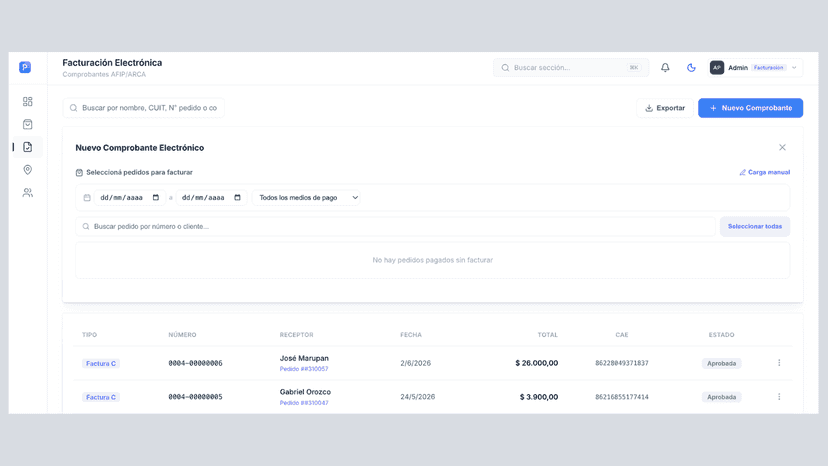
Task: Open the dashboard grid icon in sidebar
Action: pos(27,101)
